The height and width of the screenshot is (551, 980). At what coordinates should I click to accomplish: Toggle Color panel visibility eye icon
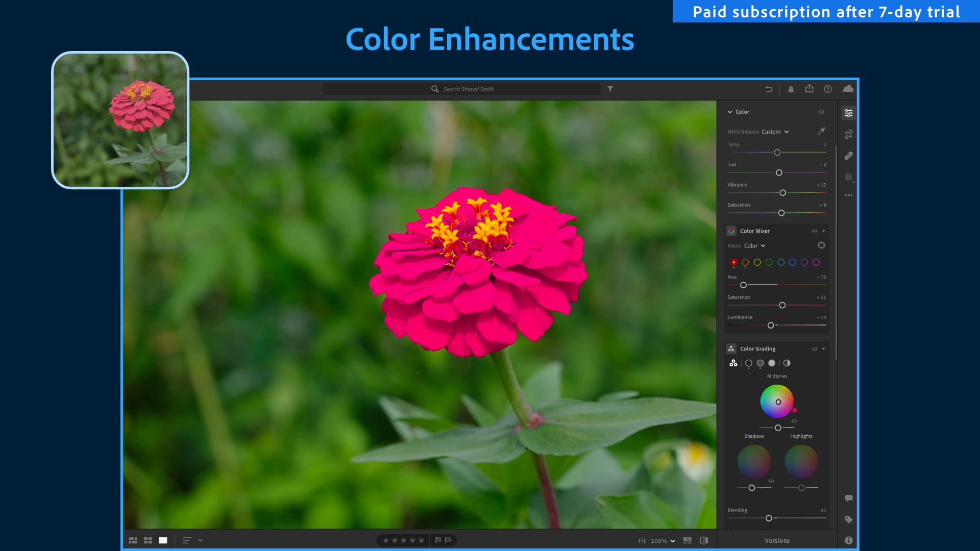821,112
